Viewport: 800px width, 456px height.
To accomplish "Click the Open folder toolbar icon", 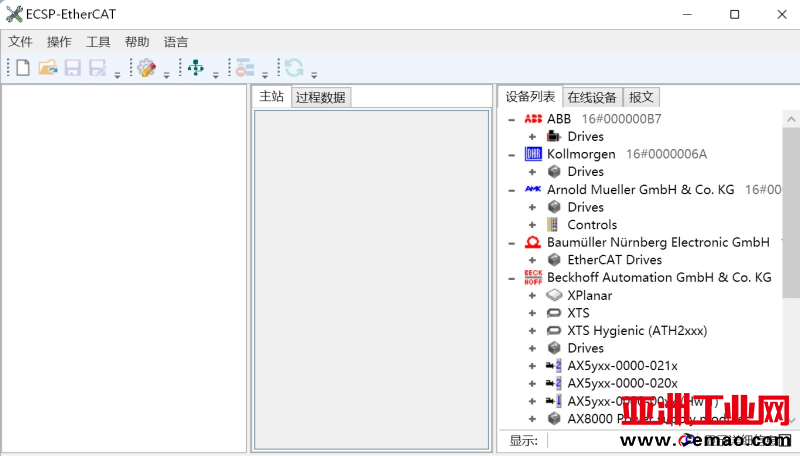I will coord(48,67).
